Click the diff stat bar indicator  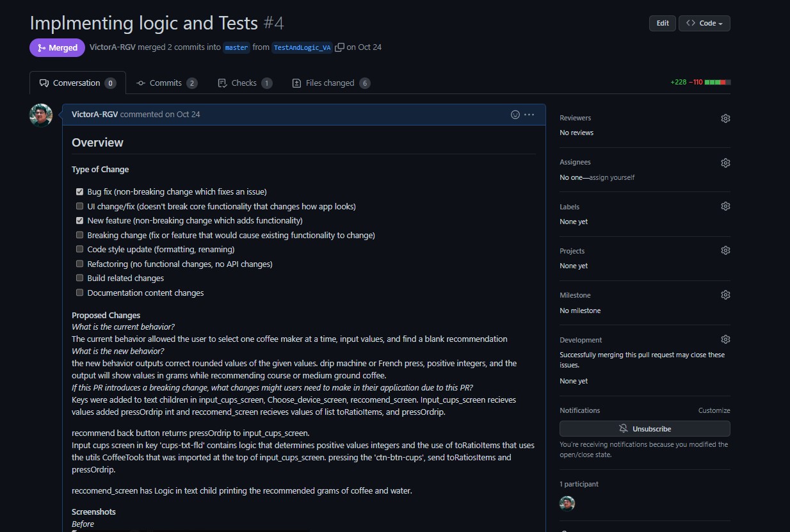pyautogui.click(x=717, y=83)
